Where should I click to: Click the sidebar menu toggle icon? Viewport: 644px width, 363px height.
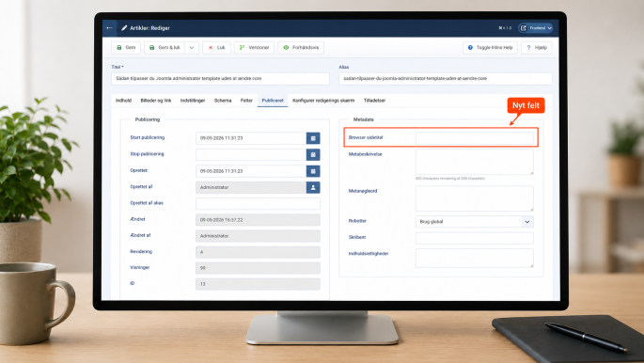(109, 28)
